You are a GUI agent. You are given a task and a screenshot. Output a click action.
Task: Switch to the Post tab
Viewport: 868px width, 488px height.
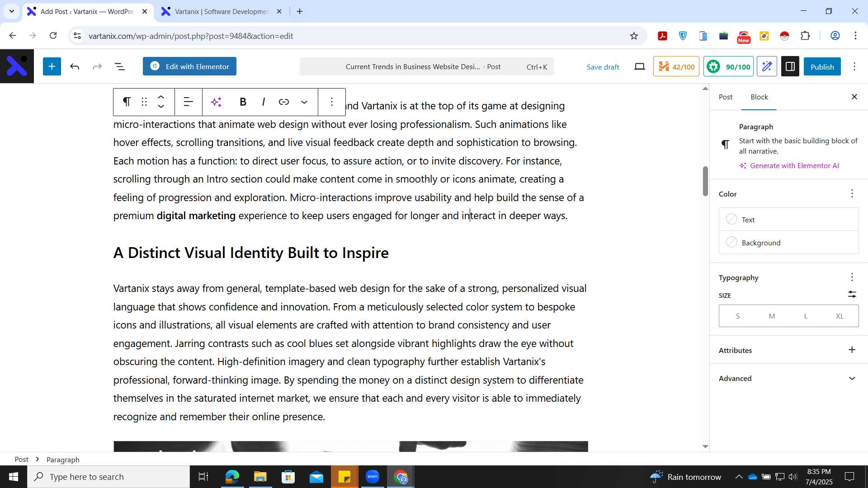point(726,97)
